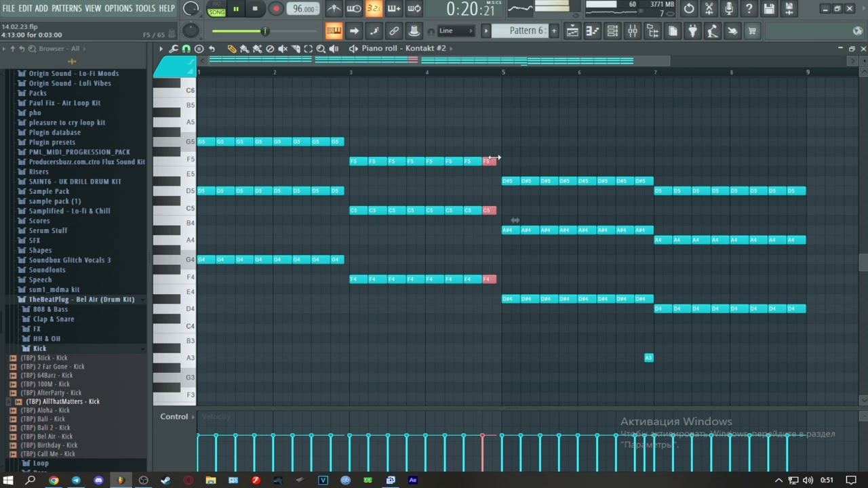868x488 pixels.
Task: Arm the red record button
Action: [275, 9]
